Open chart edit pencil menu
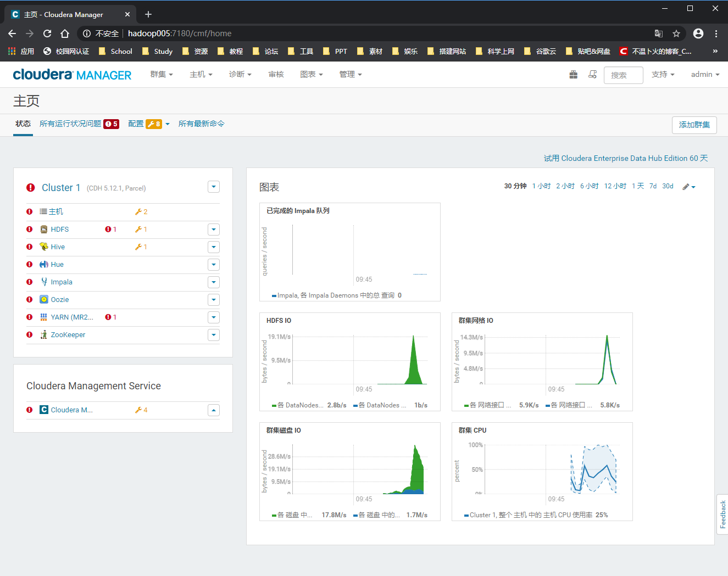 click(689, 187)
